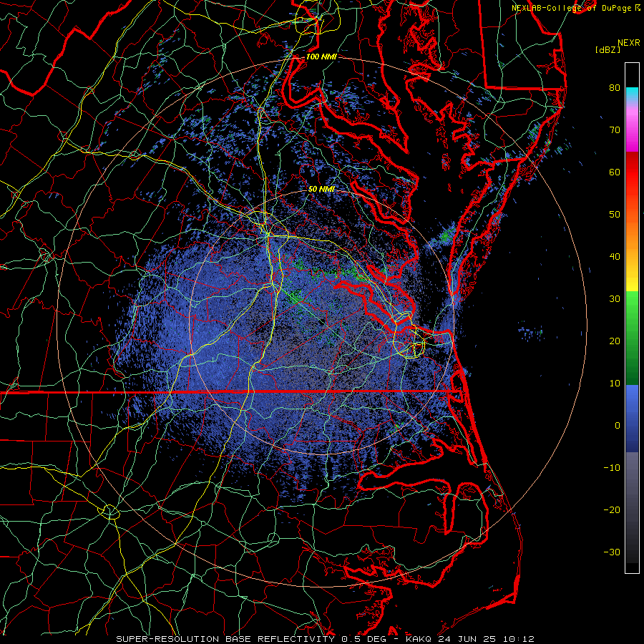
Task: Click the SUPER-RESOLUTION BASE REFLECTIVITY caption text
Action: (x=225, y=639)
